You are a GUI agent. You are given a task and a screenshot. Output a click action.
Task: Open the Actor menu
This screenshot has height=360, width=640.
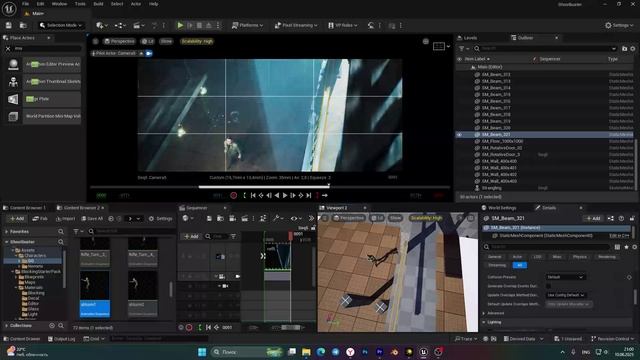pos(136,4)
